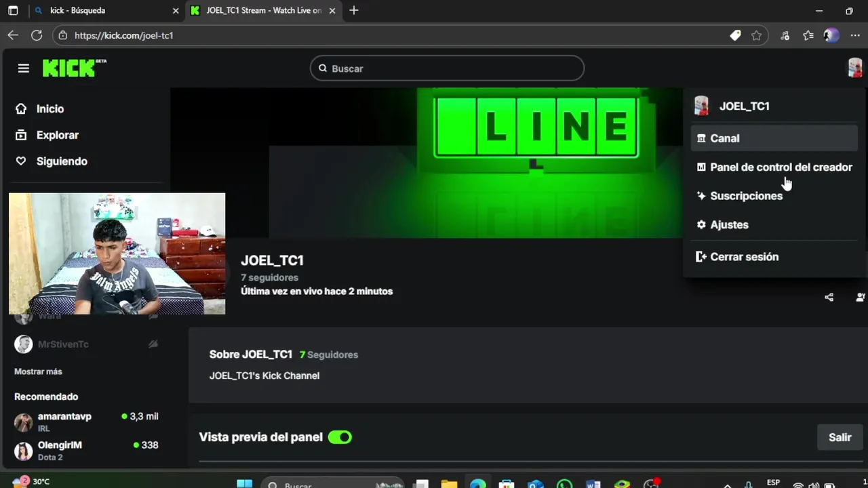The width and height of the screenshot is (868, 488).
Task: Click the 'Recomendado' sidebar heading
Action: 46,396
